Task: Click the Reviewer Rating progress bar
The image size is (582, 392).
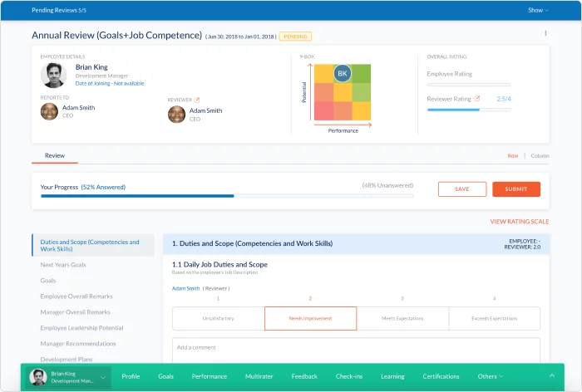Action: pyautogui.click(x=469, y=110)
